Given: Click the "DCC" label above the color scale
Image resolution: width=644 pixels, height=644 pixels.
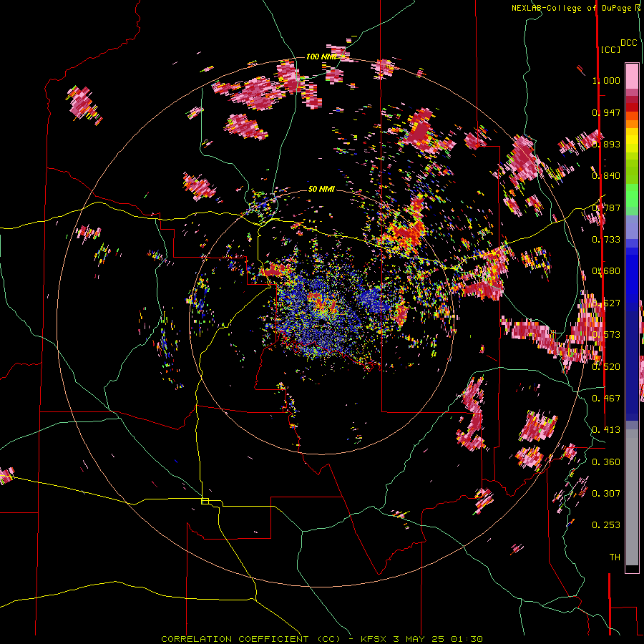Looking at the screenshot, I should pos(628,43).
